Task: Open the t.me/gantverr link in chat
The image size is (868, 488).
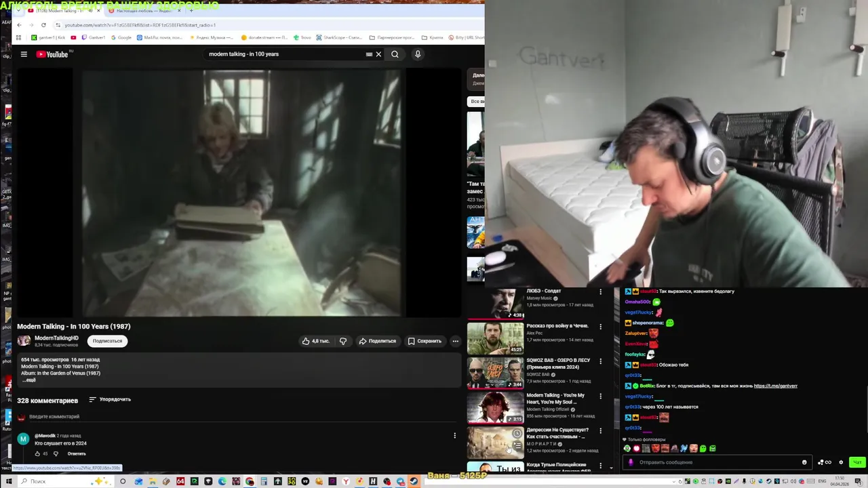Action: coord(775,386)
